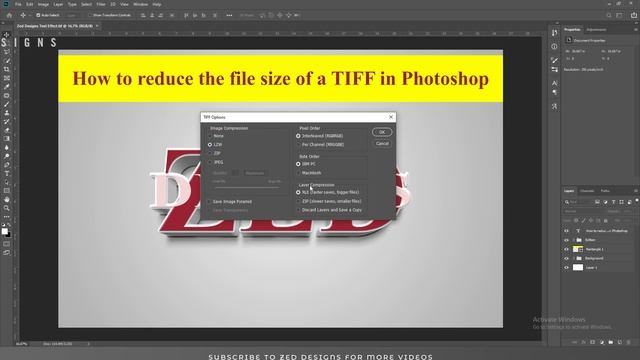
Task: Open the collapsed Paragraph panel icon
Action: point(554,92)
